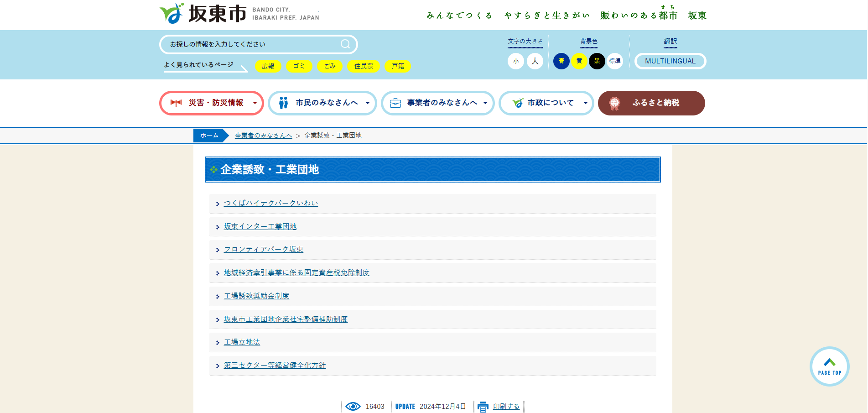Viewport: 868px width, 413px height.
Task: Expand the 災害・防災情報 dropdown arrow
Action: pos(255,103)
